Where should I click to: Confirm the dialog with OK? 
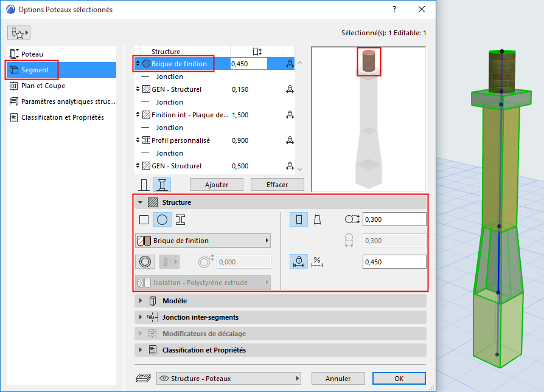coord(399,378)
